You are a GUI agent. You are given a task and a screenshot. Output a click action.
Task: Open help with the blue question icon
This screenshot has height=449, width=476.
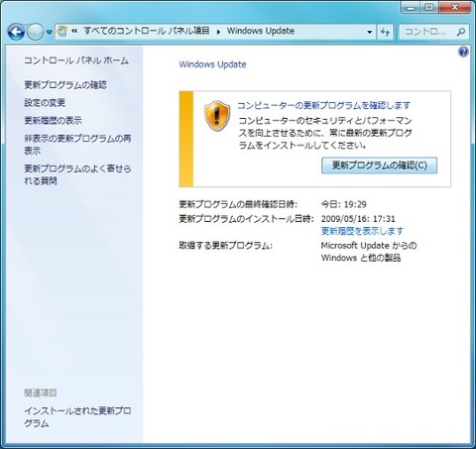(x=463, y=52)
